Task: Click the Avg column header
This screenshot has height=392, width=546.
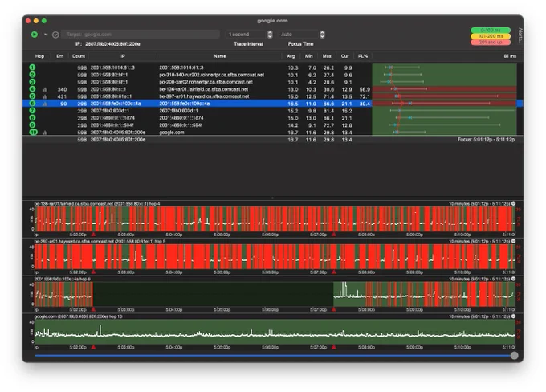Action: [291, 56]
